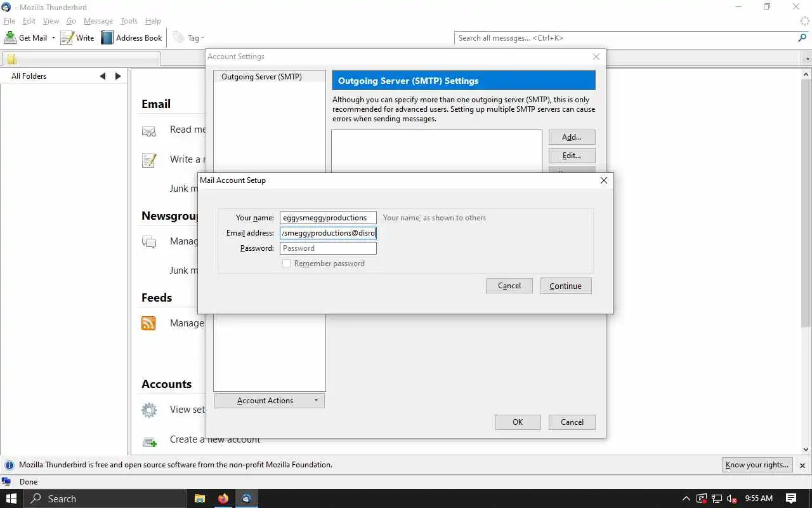
Task: Open the Go menu
Action: (x=71, y=21)
